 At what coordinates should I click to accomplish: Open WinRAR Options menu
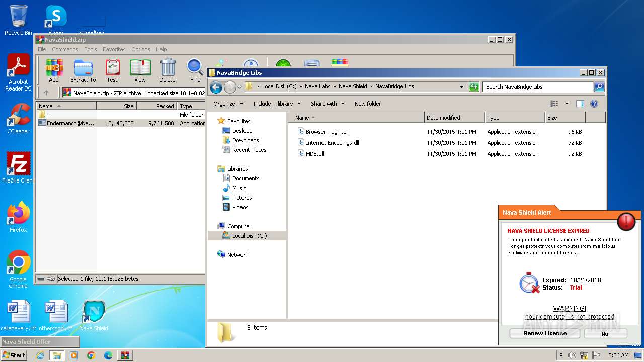point(141,49)
